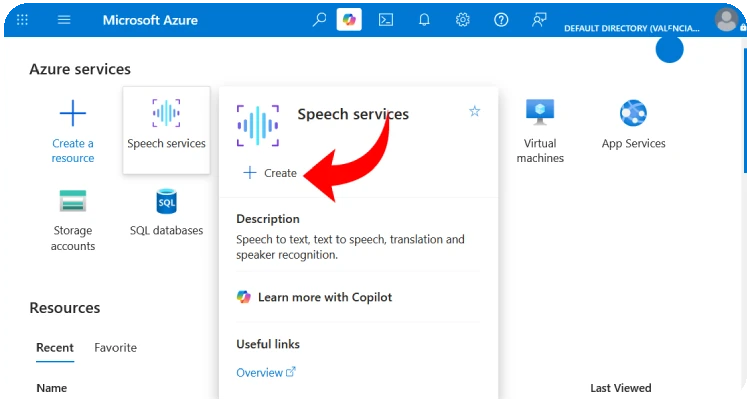The image size is (750, 402).
Task: Switch to the Recent tab
Action: tap(55, 347)
